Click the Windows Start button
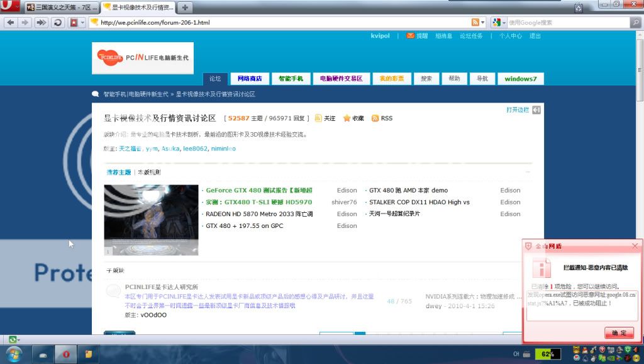Viewport: 644px width, 364px height. coord(13,353)
